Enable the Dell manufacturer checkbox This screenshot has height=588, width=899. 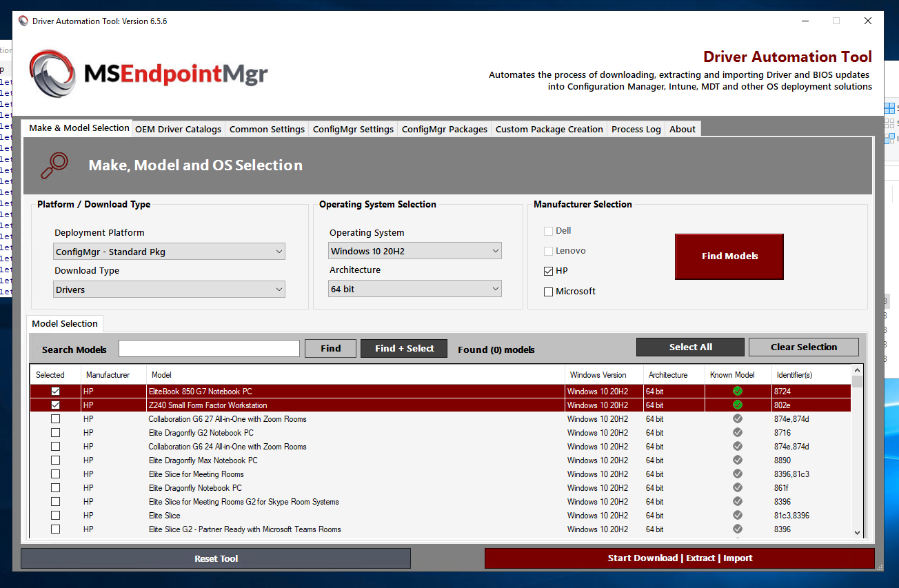(x=548, y=230)
